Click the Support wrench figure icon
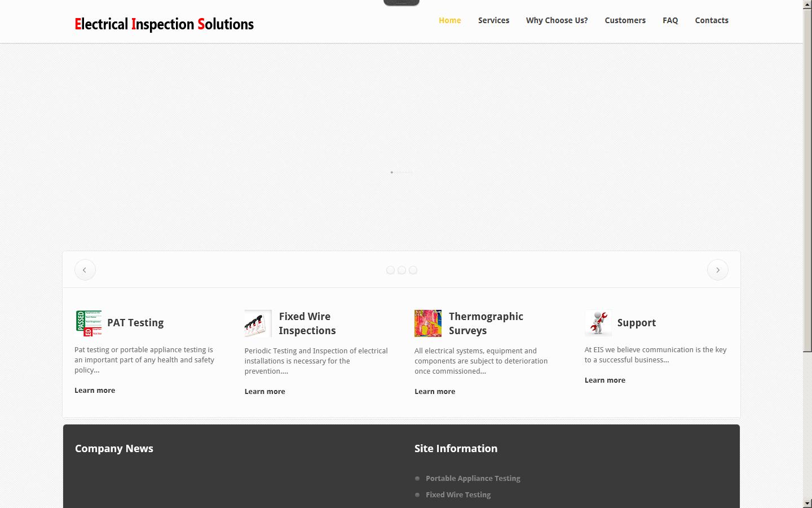This screenshot has height=508, width=812. pyautogui.click(x=598, y=323)
